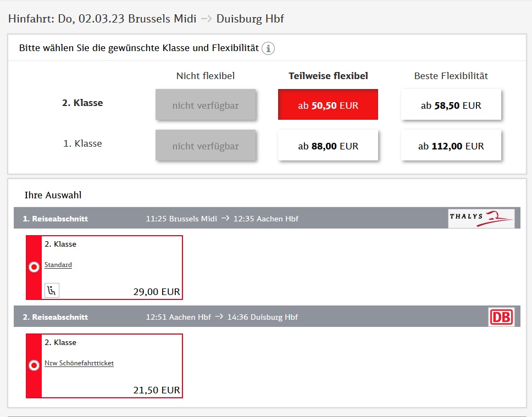Click the Teilweise flexibel column header
Viewport: 532px width, 417px height.
[x=328, y=76]
